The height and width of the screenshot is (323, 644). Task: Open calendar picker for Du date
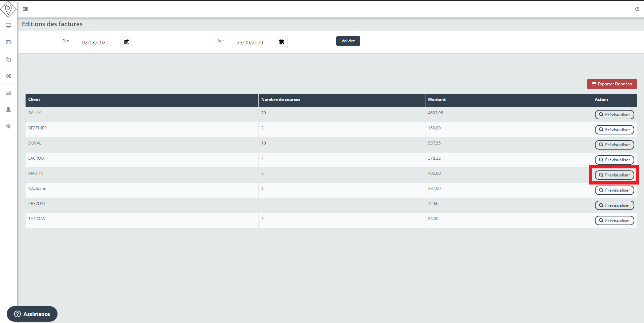point(127,42)
